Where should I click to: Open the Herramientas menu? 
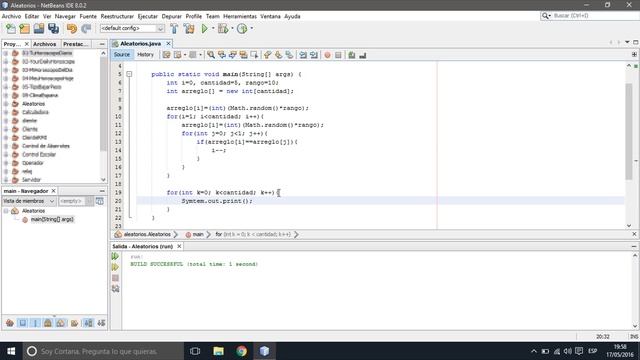(240, 16)
